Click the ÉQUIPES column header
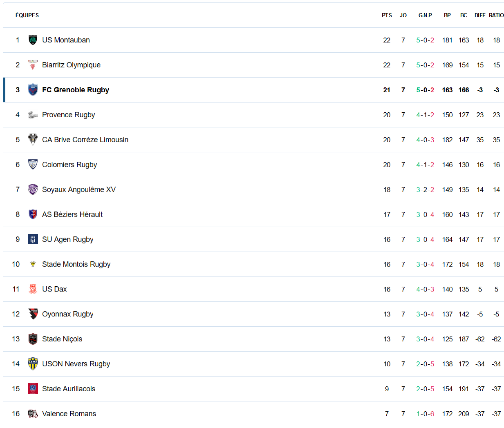The image size is (504, 428). point(27,15)
